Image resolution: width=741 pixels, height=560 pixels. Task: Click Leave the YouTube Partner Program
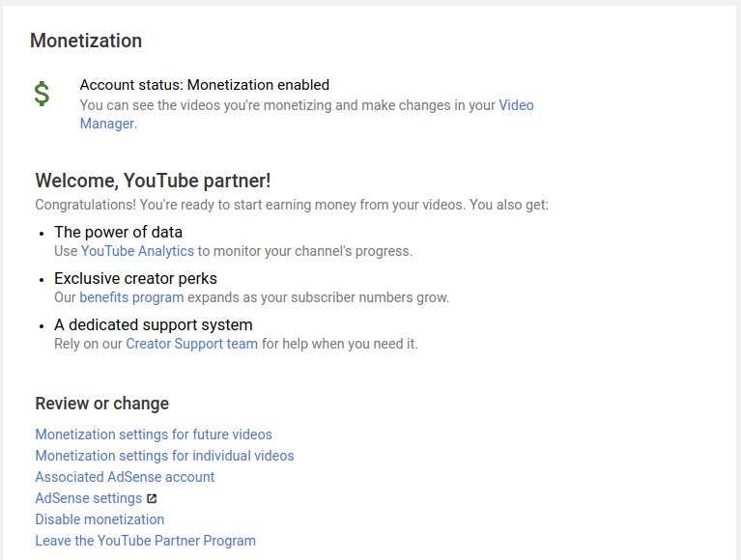tap(146, 541)
